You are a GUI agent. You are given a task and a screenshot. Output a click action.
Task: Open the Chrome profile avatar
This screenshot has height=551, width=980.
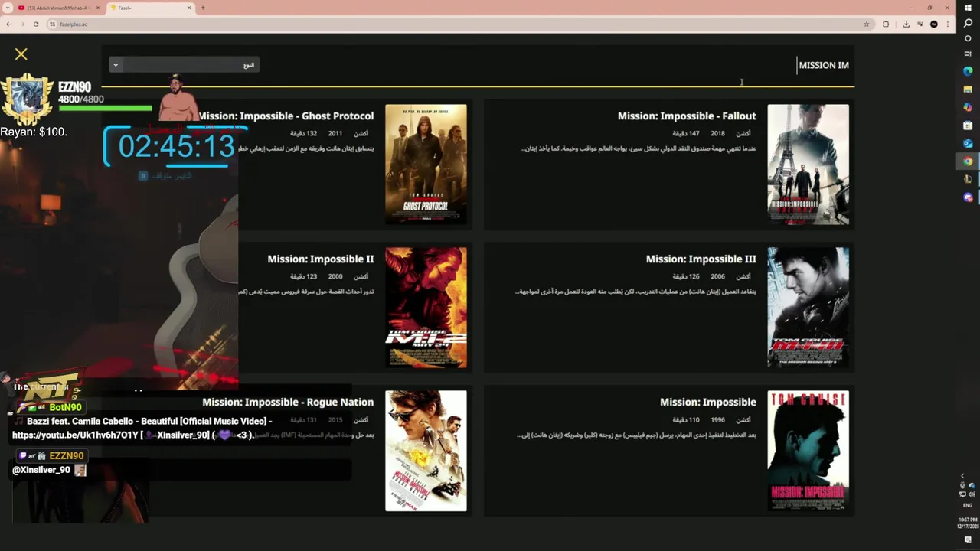click(x=933, y=24)
